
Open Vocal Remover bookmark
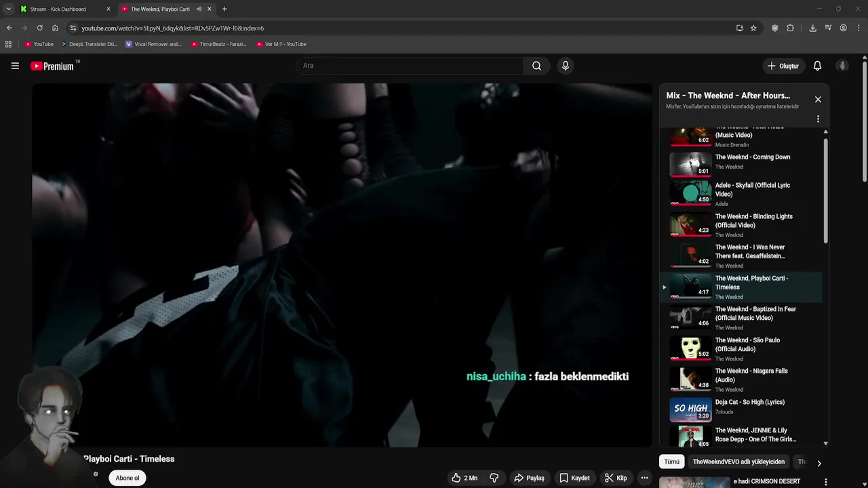coord(154,44)
